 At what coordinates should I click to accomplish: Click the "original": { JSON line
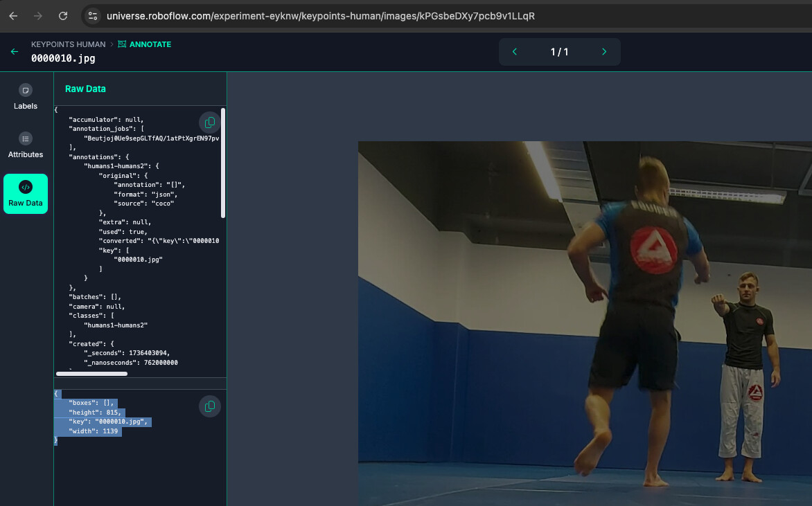[x=123, y=176]
